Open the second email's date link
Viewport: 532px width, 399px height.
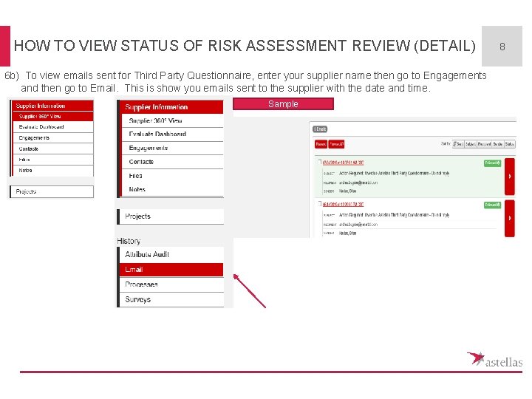[343, 204]
